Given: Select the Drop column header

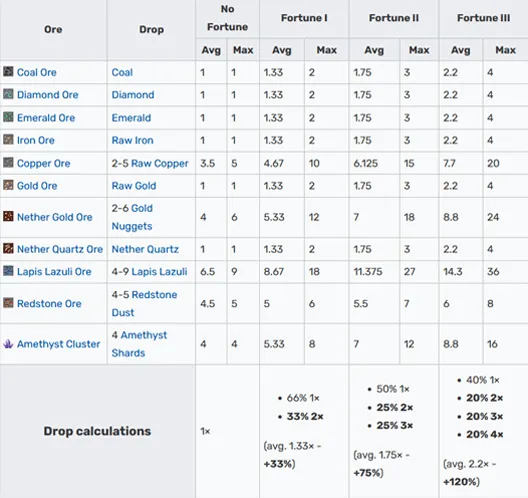Looking at the screenshot, I should click(x=152, y=30).
